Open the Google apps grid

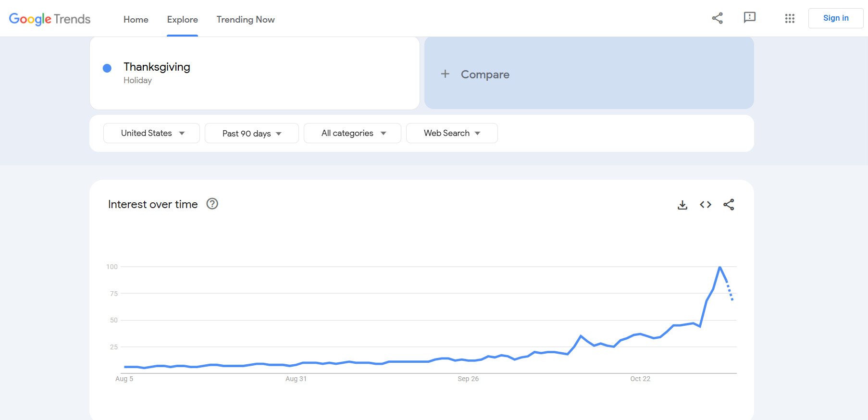pos(790,18)
